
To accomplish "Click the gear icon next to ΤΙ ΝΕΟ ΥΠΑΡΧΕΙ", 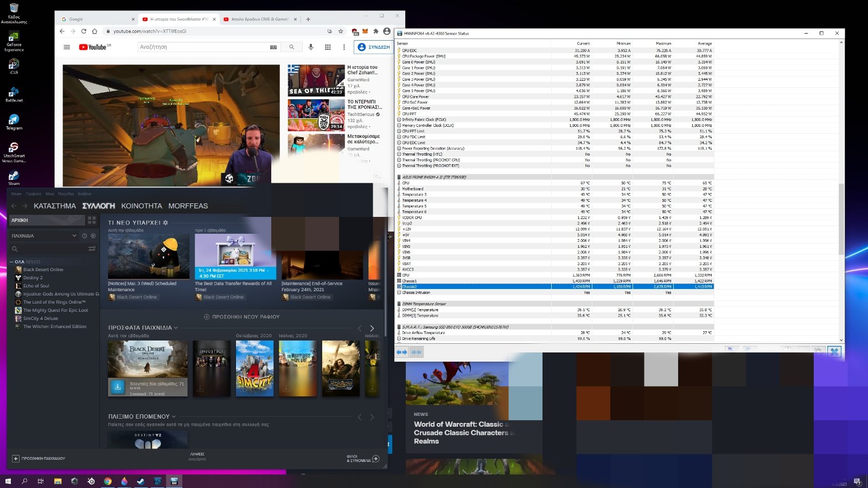I will 165,223.
